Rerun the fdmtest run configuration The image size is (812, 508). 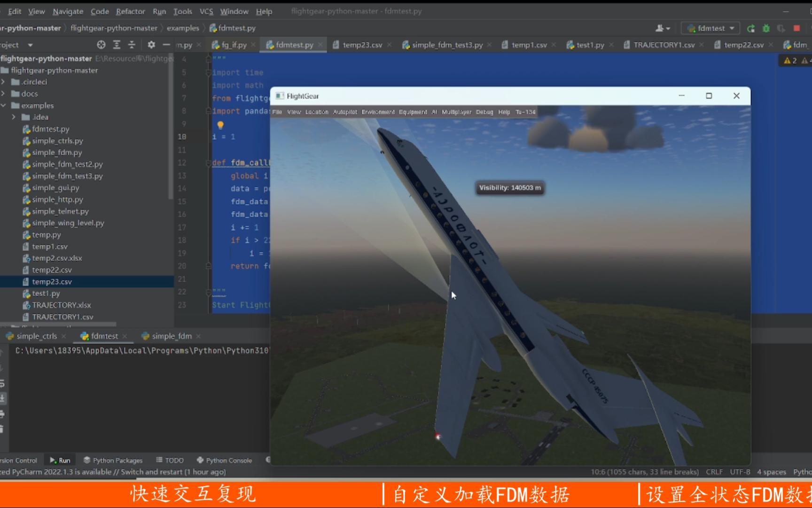(x=750, y=28)
